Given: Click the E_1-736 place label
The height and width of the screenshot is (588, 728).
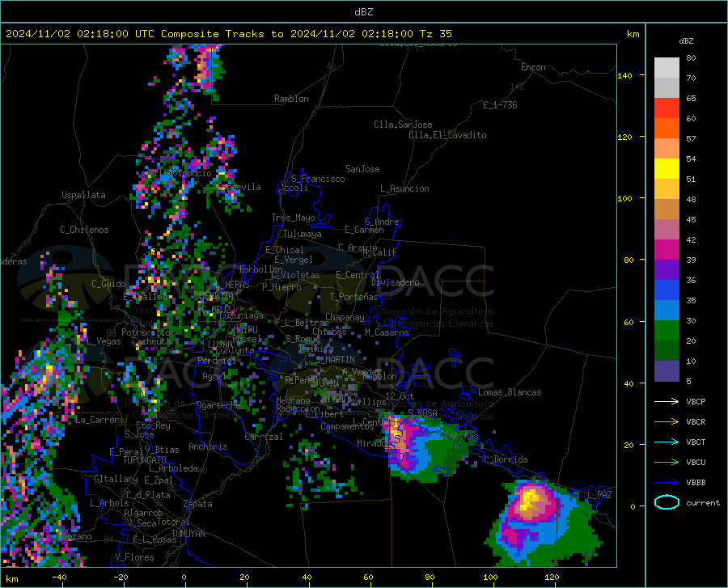Looking at the screenshot, I should point(500,105).
